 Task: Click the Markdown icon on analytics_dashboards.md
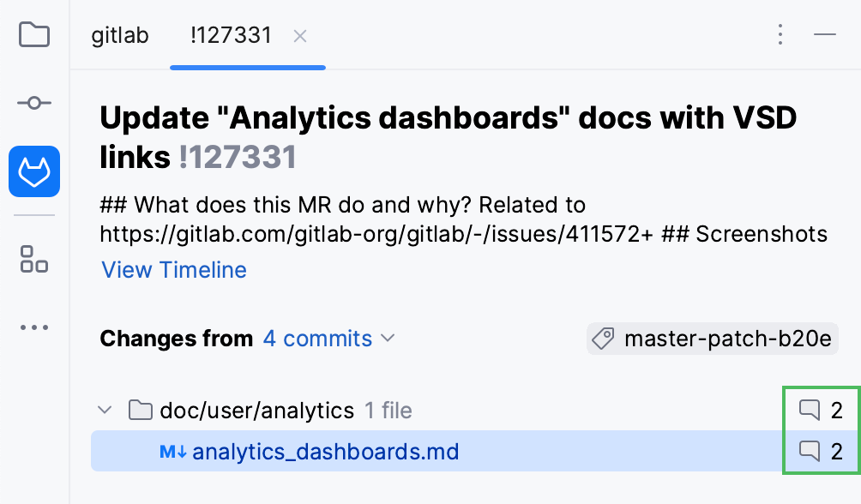[174, 450]
